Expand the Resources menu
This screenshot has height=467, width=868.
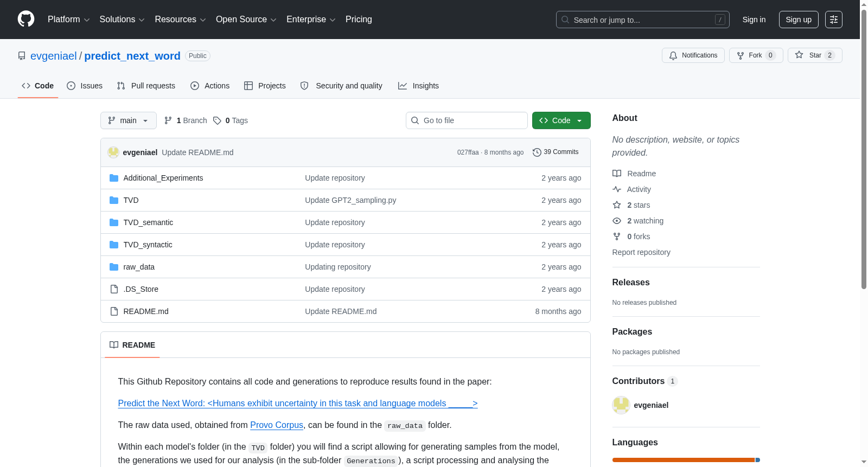tap(180, 20)
